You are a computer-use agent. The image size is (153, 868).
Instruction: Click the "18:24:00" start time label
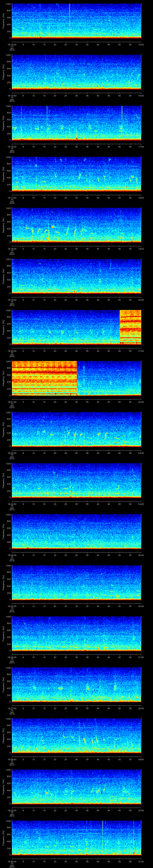[12, 555]
